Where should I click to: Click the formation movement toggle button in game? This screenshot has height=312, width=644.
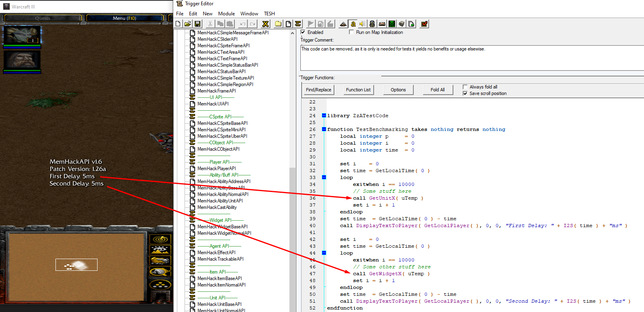(x=160, y=285)
